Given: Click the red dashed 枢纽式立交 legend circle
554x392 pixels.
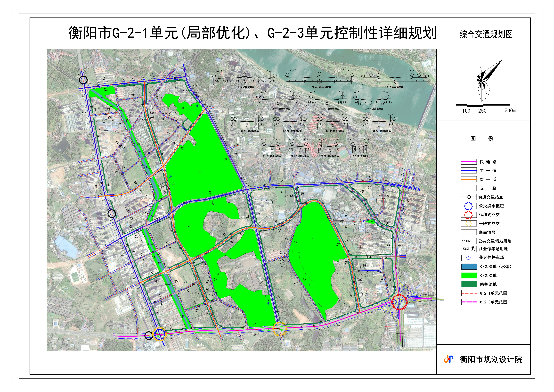Looking at the screenshot, I should coord(468,215).
